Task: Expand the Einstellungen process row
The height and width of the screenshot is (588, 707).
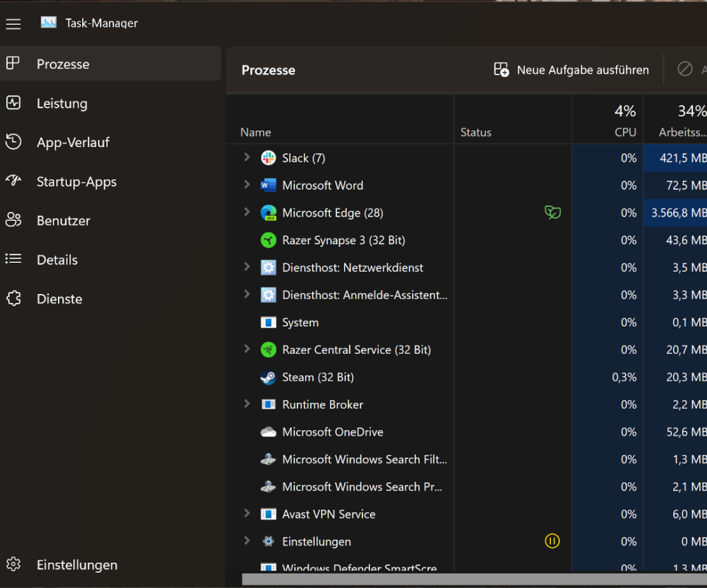Action: click(246, 540)
